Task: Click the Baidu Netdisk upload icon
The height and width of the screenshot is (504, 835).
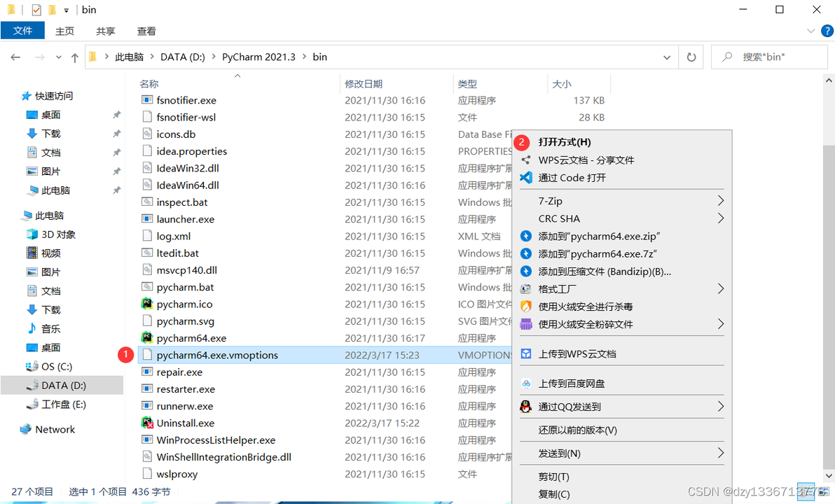Action: tap(526, 384)
